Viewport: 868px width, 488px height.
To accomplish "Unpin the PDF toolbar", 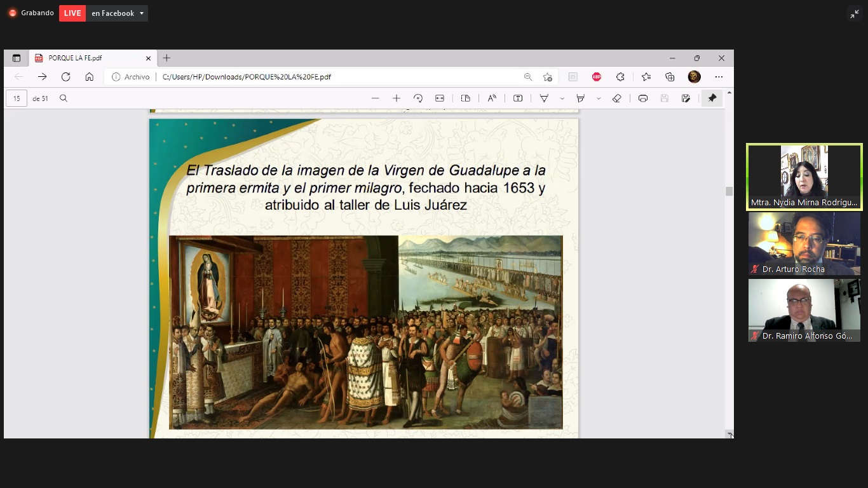I will 712,98.
